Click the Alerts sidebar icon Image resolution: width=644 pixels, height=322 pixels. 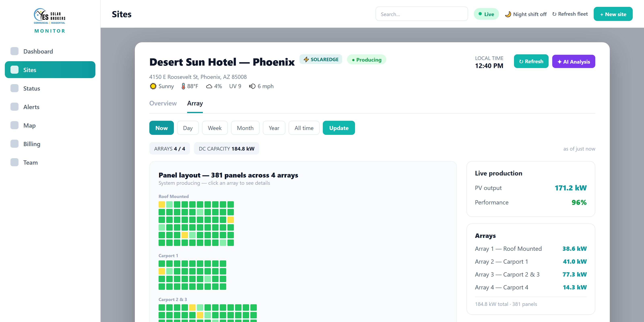(14, 107)
